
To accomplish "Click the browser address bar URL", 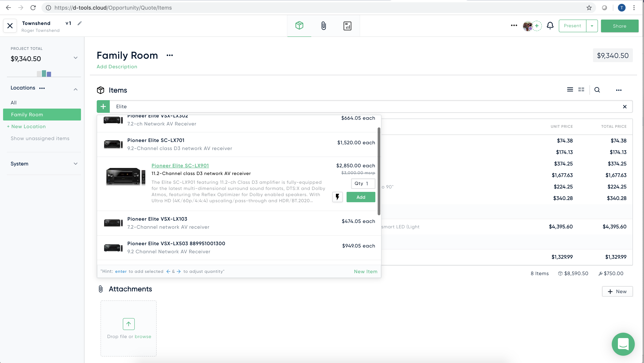I will click(113, 8).
